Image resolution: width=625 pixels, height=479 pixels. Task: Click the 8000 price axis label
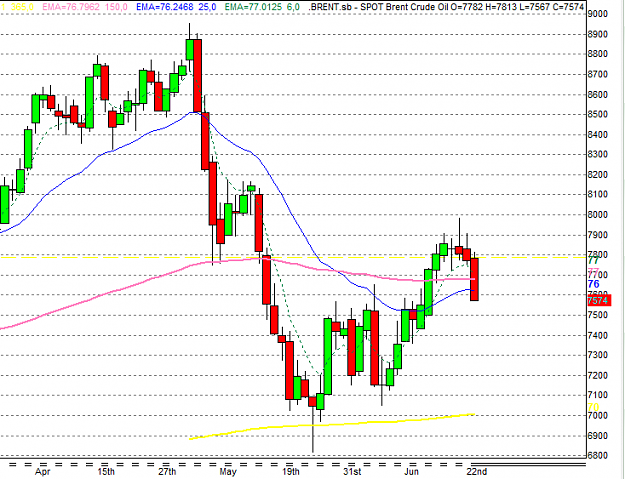(597, 215)
